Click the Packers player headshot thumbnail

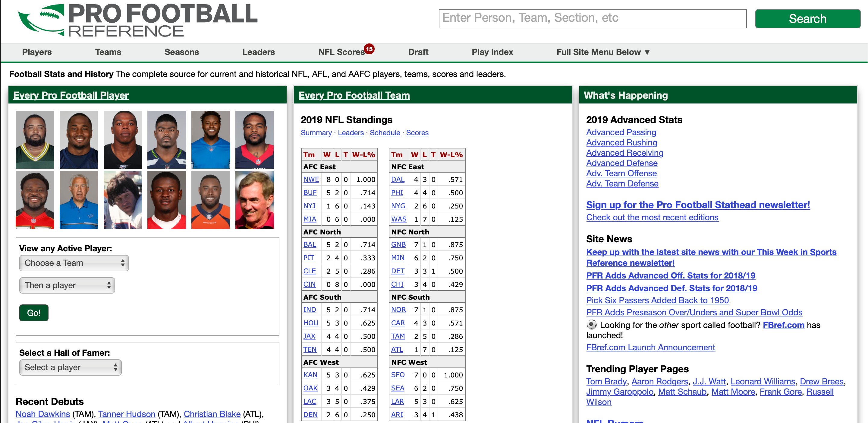35,140
